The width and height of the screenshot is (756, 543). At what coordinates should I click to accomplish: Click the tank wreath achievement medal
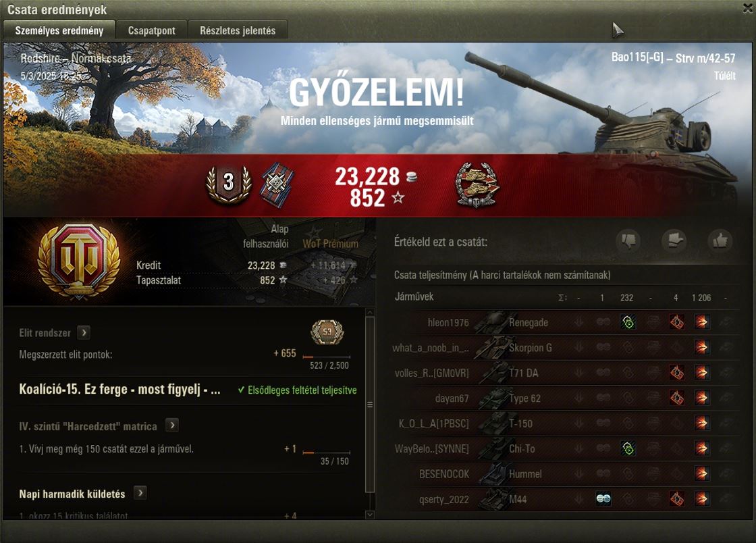point(477,185)
